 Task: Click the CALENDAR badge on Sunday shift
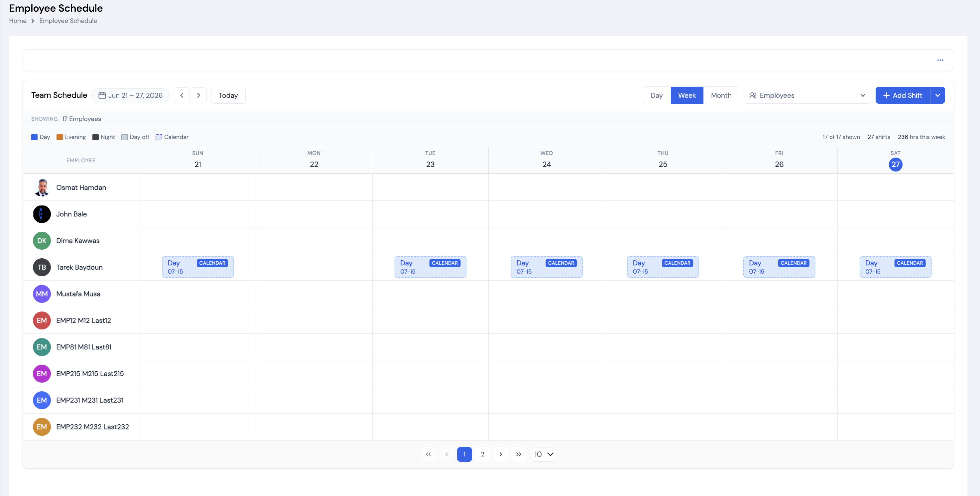(x=212, y=263)
